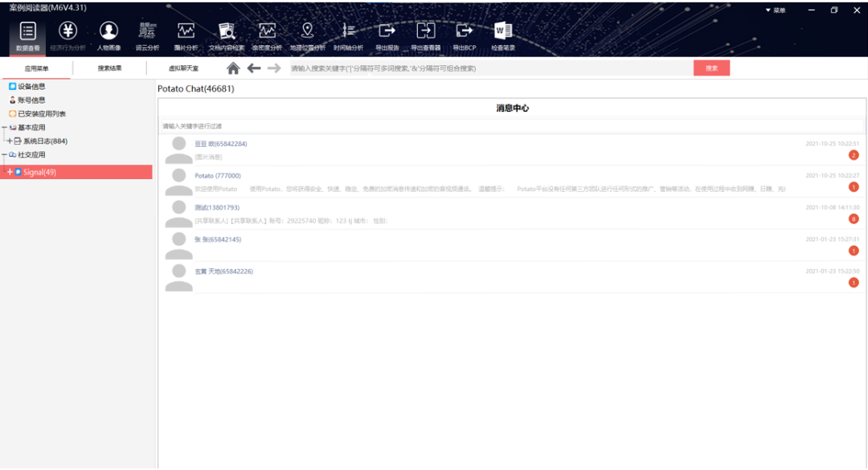
Task: Open the 图片分析 image analysis tool
Action: tap(186, 36)
